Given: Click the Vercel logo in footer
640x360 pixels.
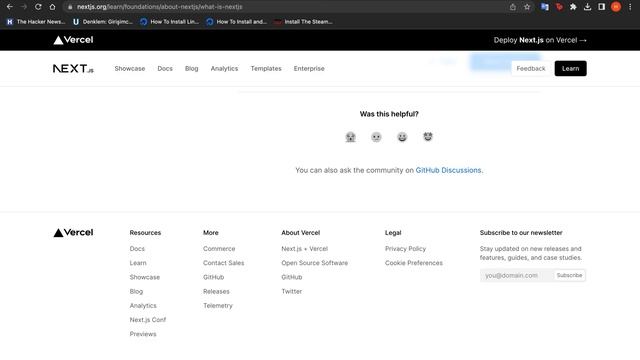Looking at the screenshot, I should 73,233.
